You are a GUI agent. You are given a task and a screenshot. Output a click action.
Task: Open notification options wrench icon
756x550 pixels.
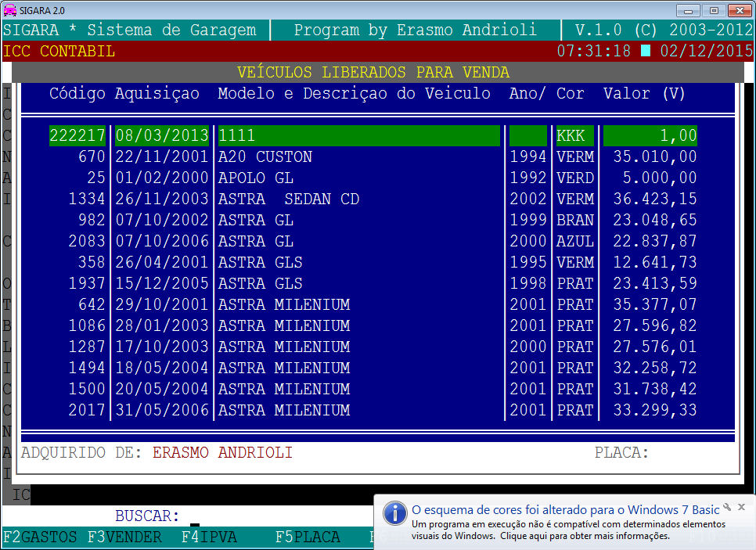[727, 507]
